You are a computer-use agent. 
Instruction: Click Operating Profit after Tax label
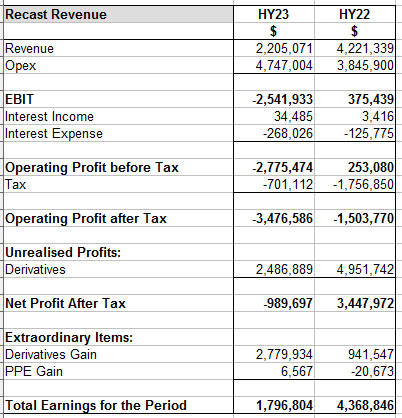point(86,219)
